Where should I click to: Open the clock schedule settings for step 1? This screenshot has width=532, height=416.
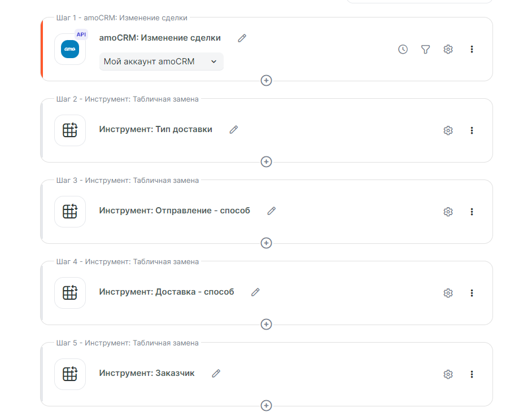point(403,49)
